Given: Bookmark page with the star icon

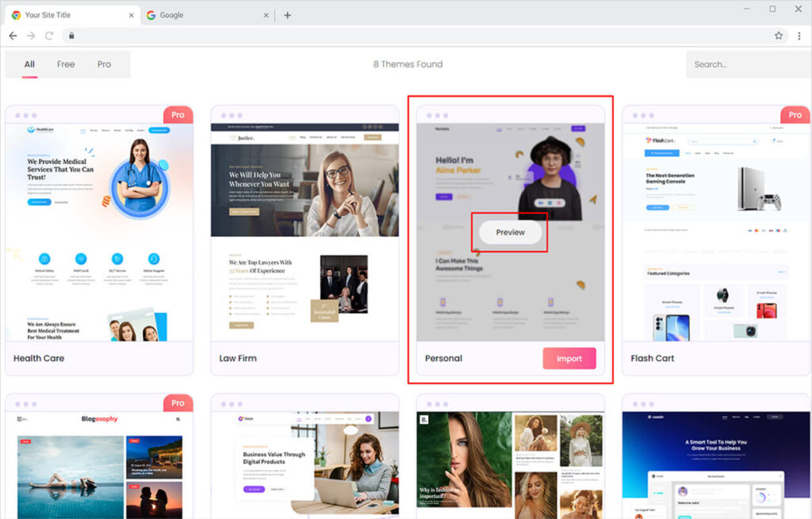Looking at the screenshot, I should point(779,36).
